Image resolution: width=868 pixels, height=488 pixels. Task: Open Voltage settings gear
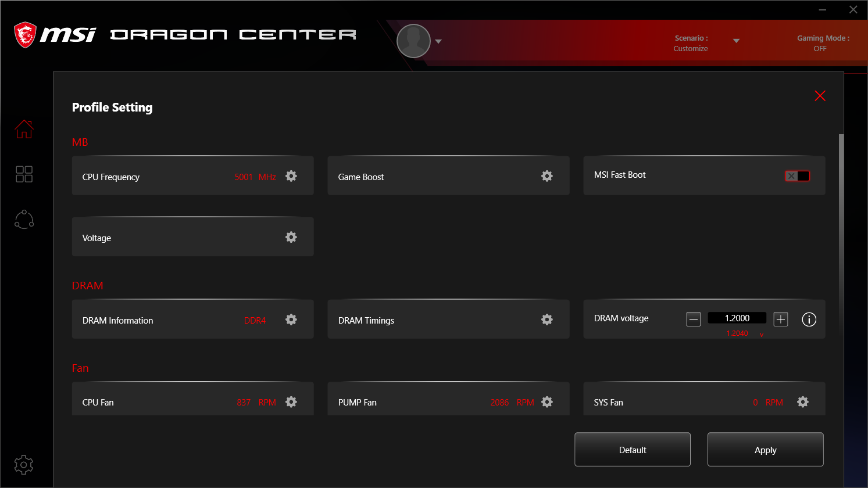tap(291, 237)
